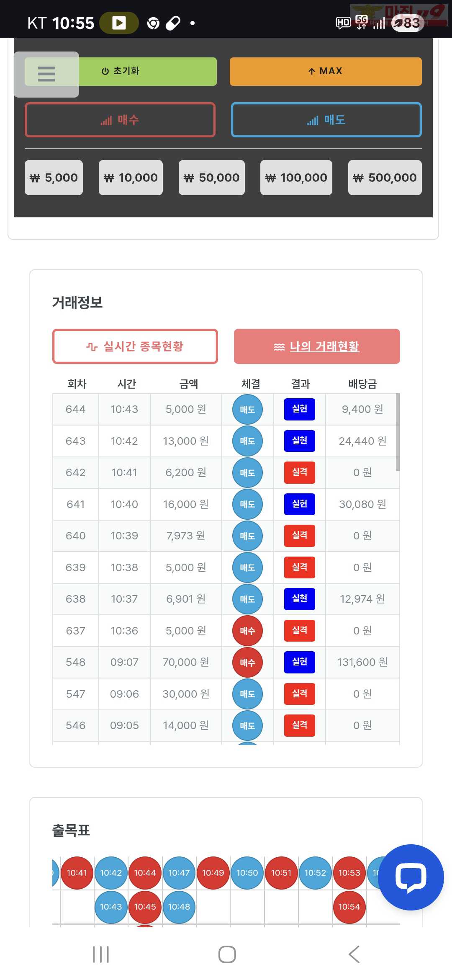Tap the blue 10:43 result circle in chart

click(111, 907)
